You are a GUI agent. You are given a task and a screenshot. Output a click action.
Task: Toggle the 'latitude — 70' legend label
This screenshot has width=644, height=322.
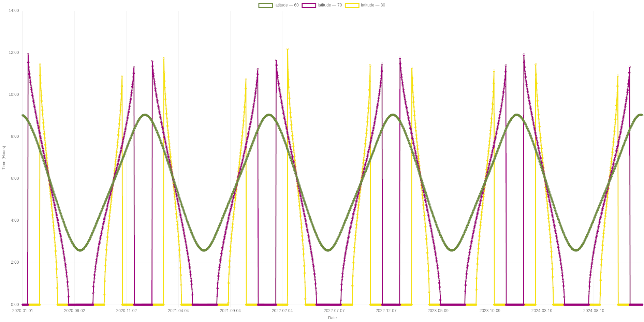pos(330,5)
